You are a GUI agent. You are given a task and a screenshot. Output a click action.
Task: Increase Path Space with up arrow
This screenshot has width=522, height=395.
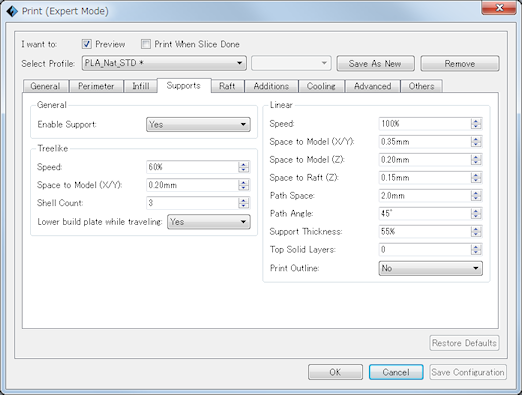(476, 193)
